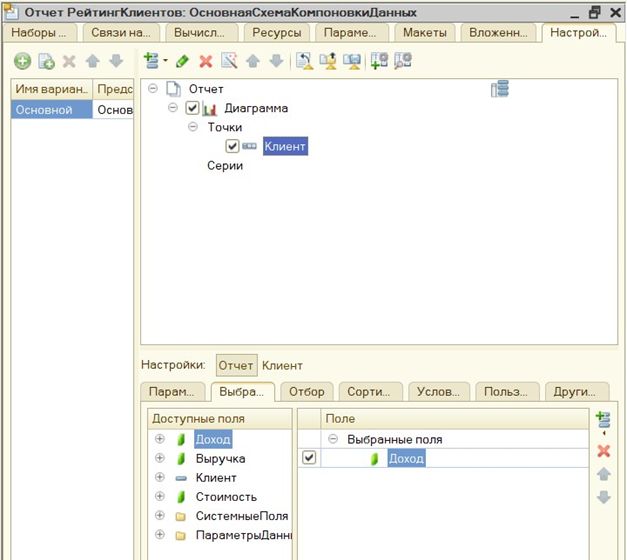This screenshot has width=627, height=560.
Task: Click the report page icon next to Отчет
Action: click(174, 89)
